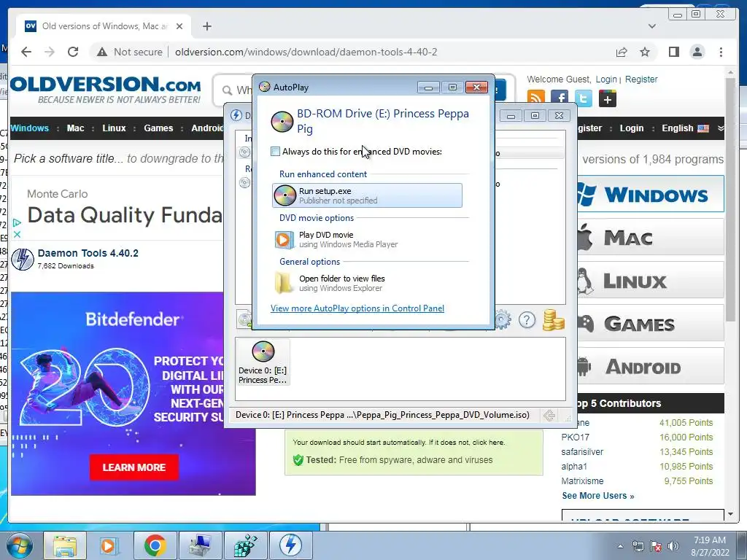Select Android in the black navigation bar

207,128
